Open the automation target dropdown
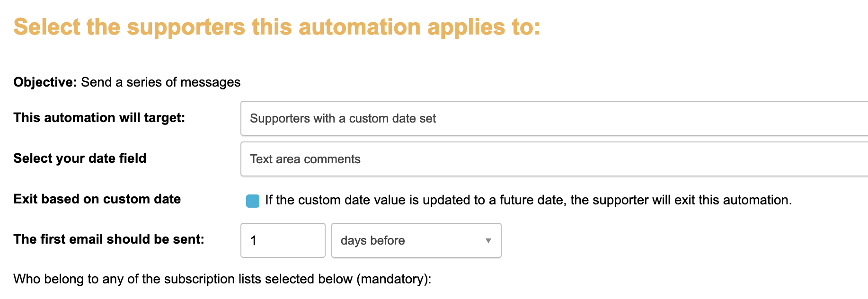Image resolution: width=868 pixels, height=299 pixels. tap(554, 118)
